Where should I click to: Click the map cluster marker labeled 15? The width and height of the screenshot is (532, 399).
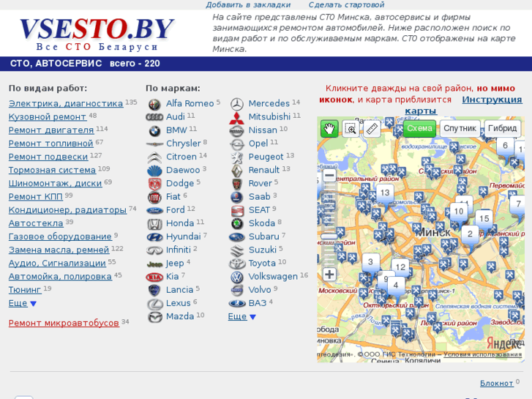point(484,219)
